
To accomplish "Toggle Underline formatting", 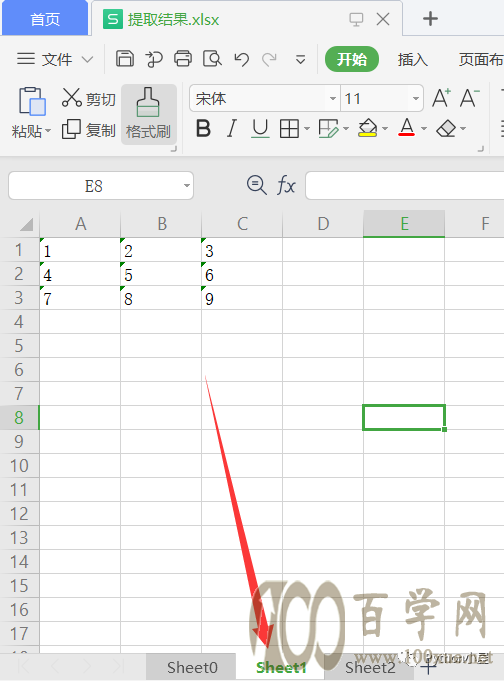I will [x=260, y=129].
